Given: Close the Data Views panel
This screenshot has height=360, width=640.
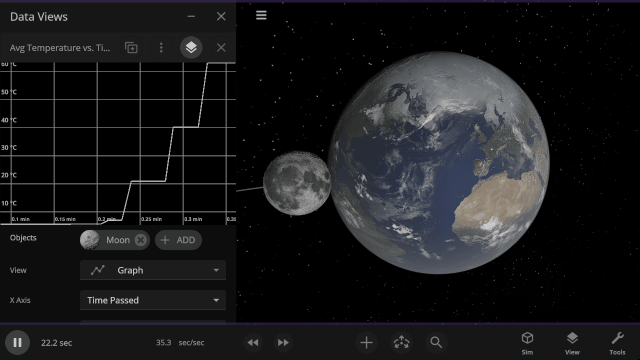Looking at the screenshot, I should pos(221,16).
